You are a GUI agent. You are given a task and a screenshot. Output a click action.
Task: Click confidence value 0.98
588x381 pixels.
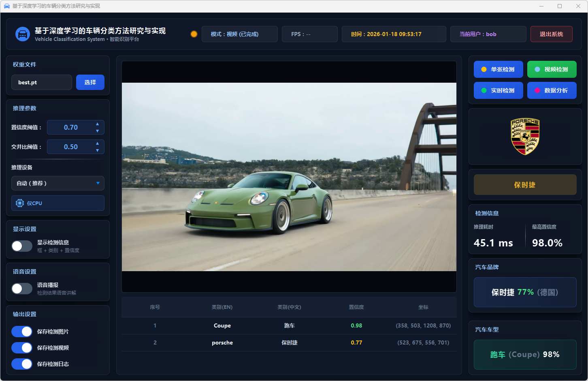pyautogui.click(x=356, y=325)
